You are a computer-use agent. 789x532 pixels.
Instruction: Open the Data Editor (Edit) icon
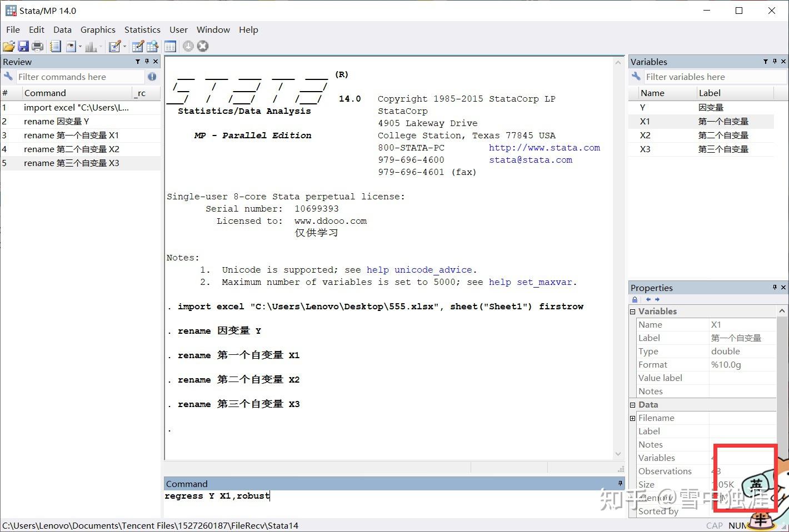point(138,47)
